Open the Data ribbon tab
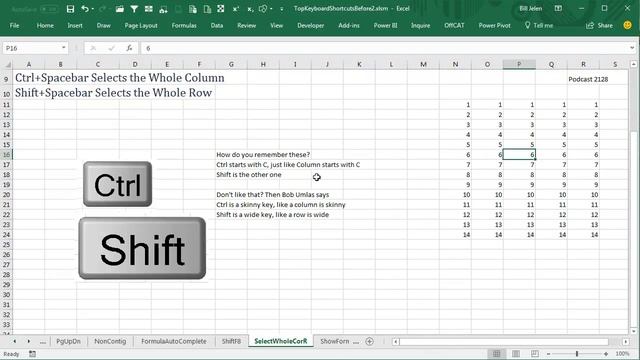Viewport: 640px width, 360px height. tap(217, 25)
